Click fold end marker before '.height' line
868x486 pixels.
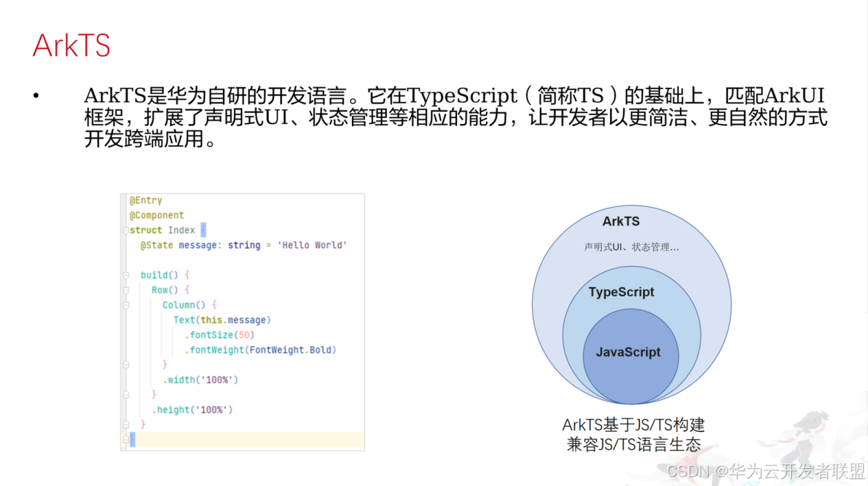coord(125,395)
